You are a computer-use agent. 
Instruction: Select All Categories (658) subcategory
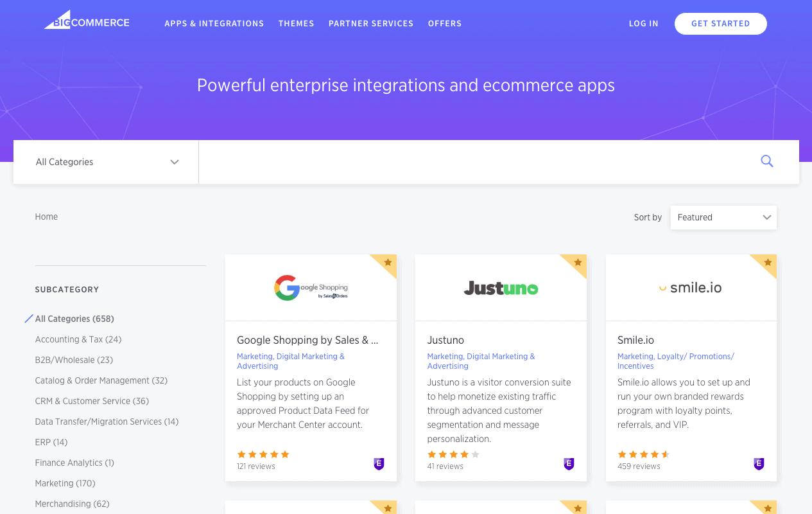(x=74, y=319)
